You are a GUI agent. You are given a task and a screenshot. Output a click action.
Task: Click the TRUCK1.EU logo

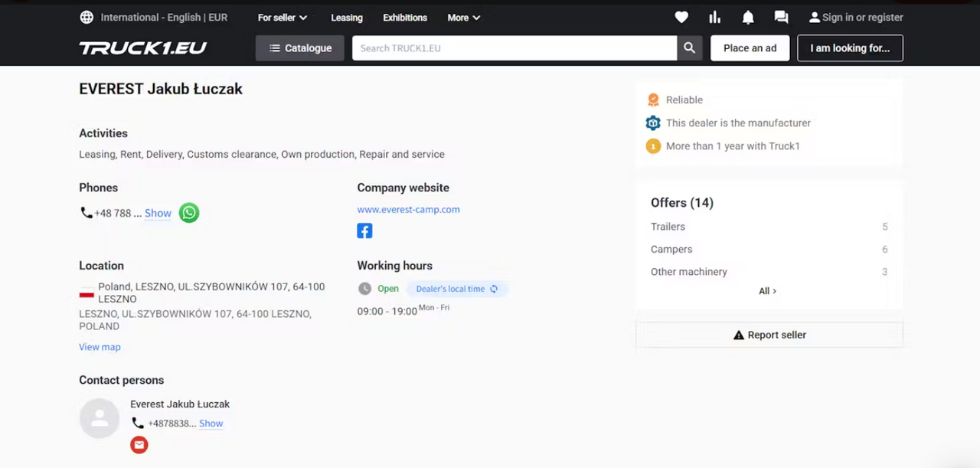point(143,47)
